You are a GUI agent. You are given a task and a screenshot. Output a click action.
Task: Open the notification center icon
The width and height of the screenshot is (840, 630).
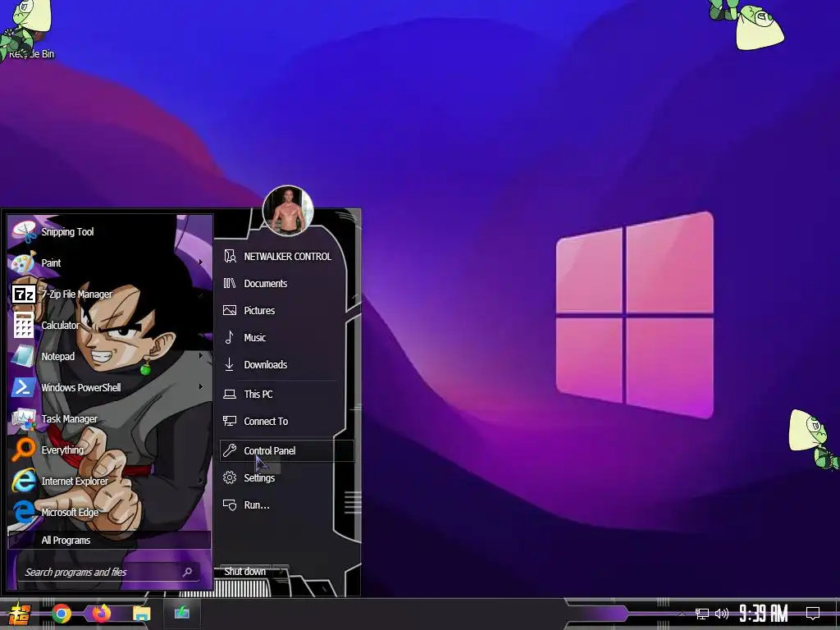coord(813,614)
